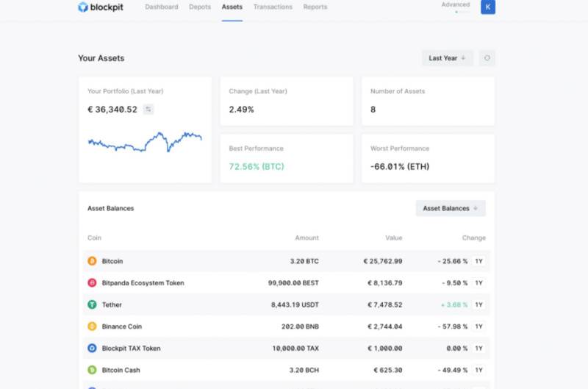588x389 pixels.
Task: Click the 1Y button in Bitcoin row
Action: click(x=479, y=261)
